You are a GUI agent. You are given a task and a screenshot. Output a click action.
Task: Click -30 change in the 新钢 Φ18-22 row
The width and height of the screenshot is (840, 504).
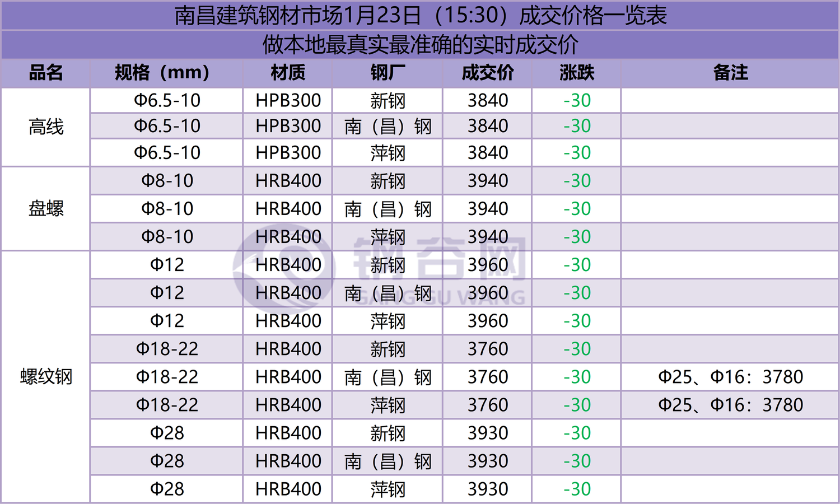577,349
